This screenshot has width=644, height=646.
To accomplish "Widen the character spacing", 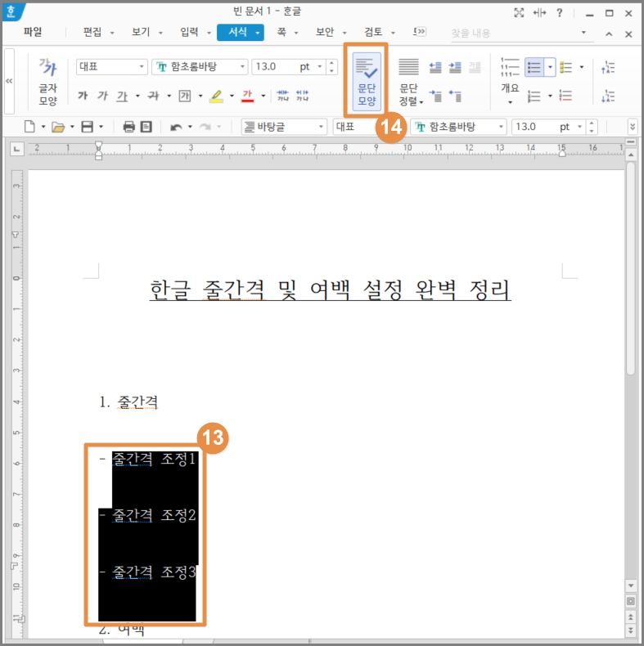I will 302,96.
